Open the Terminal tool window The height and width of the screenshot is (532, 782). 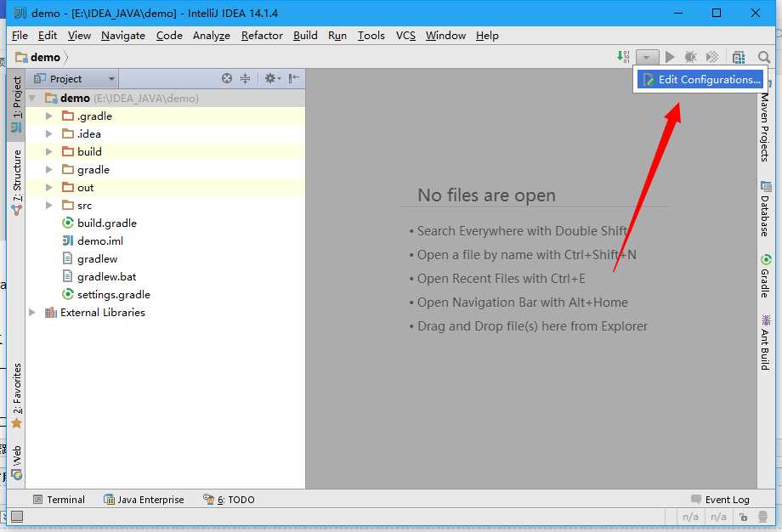click(x=59, y=499)
